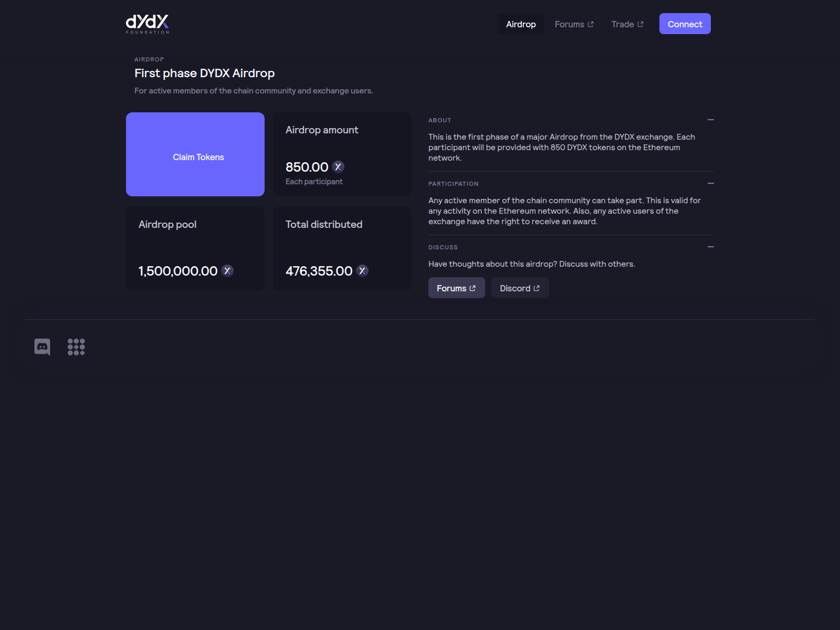
Task: Open Forums button in Discuss section
Action: click(456, 288)
